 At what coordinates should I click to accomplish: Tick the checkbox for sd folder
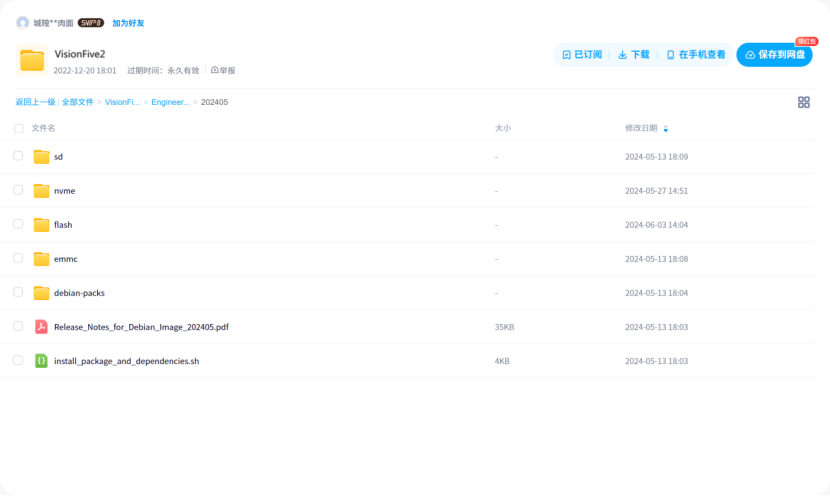click(18, 156)
